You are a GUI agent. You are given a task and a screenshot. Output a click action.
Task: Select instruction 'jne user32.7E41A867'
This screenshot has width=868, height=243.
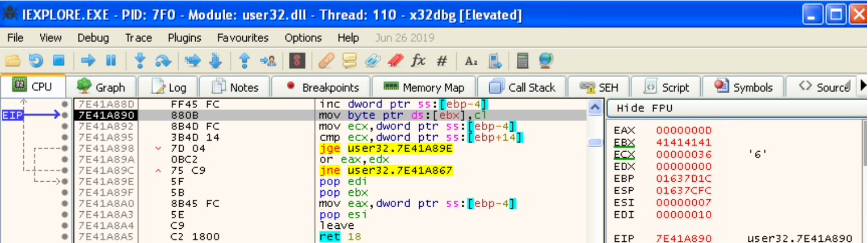pos(387,170)
